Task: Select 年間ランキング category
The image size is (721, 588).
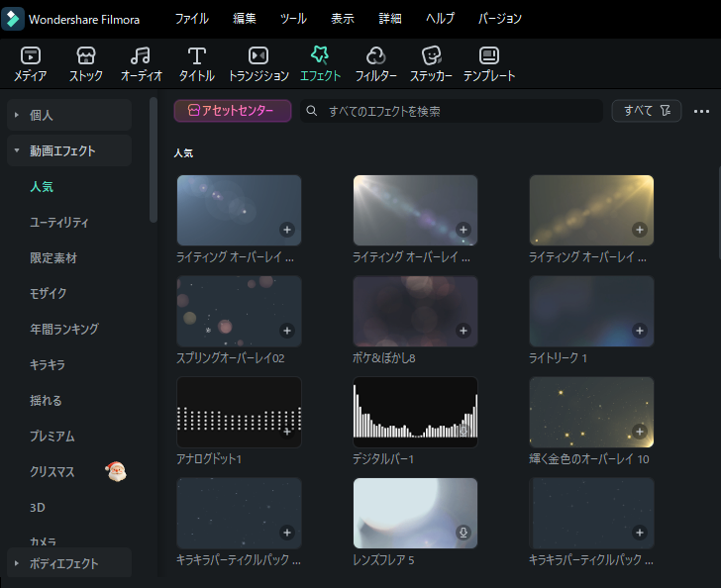Action: [x=64, y=330]
